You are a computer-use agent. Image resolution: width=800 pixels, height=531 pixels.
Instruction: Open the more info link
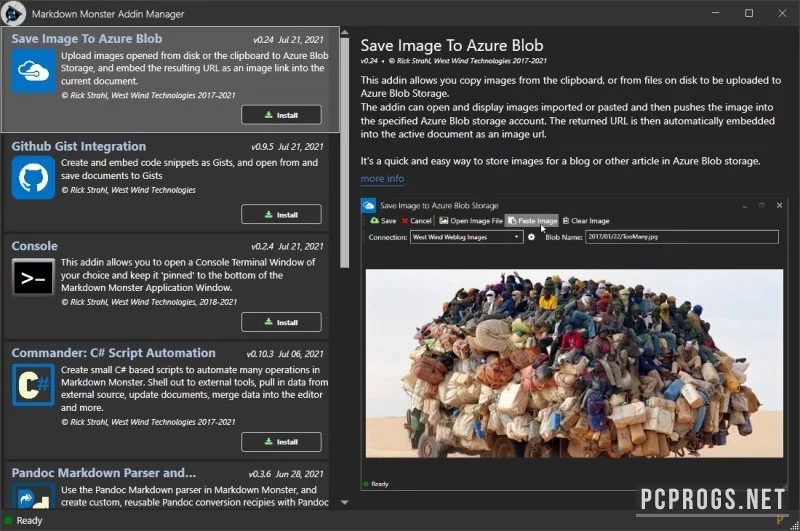(x=382, y=179)
